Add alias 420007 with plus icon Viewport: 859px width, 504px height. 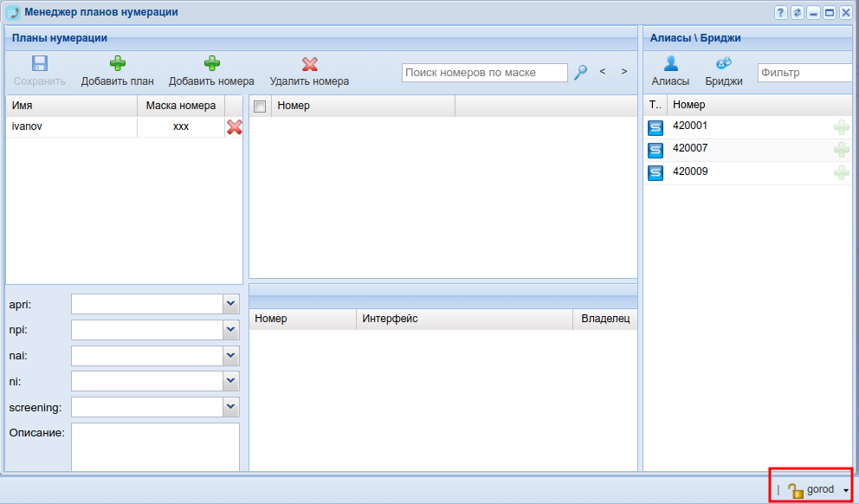click(x=841, y=150)
